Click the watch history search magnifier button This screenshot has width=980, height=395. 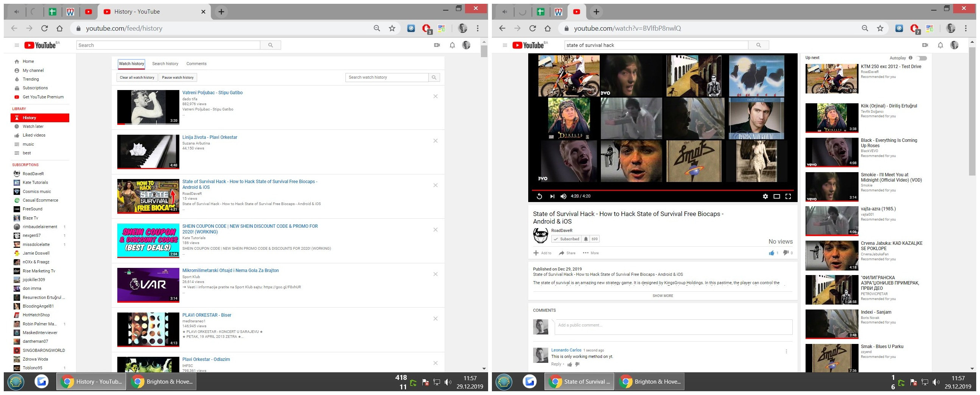pyautogui.click(x=434, y=77)
